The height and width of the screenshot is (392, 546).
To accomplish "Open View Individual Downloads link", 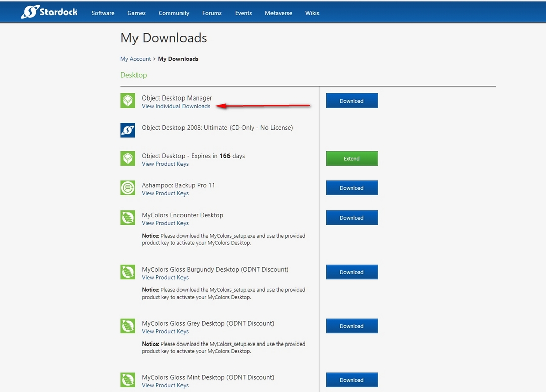I will click(176, 106).
